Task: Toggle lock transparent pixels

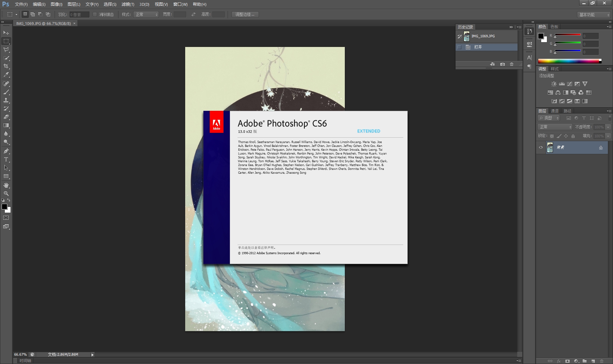Action: [552, 136]
